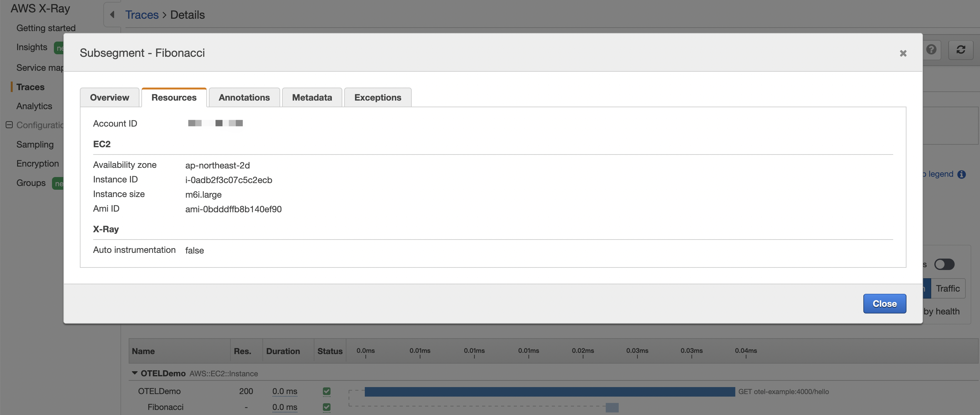980x415 pixels.
Task: Switch to the Annotations tab
Action: click(x=244, y=97)
